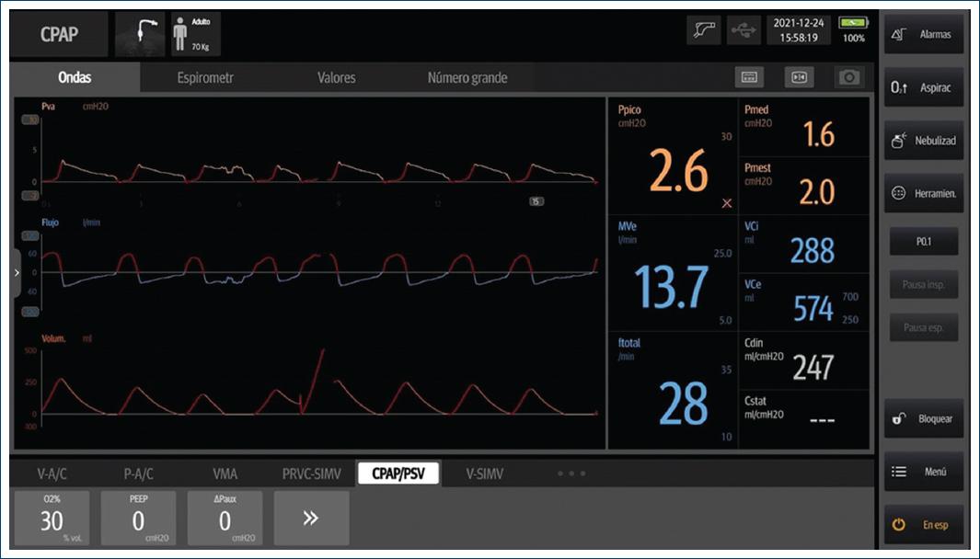Click the freeze waveform icon

tap(799, 78)
